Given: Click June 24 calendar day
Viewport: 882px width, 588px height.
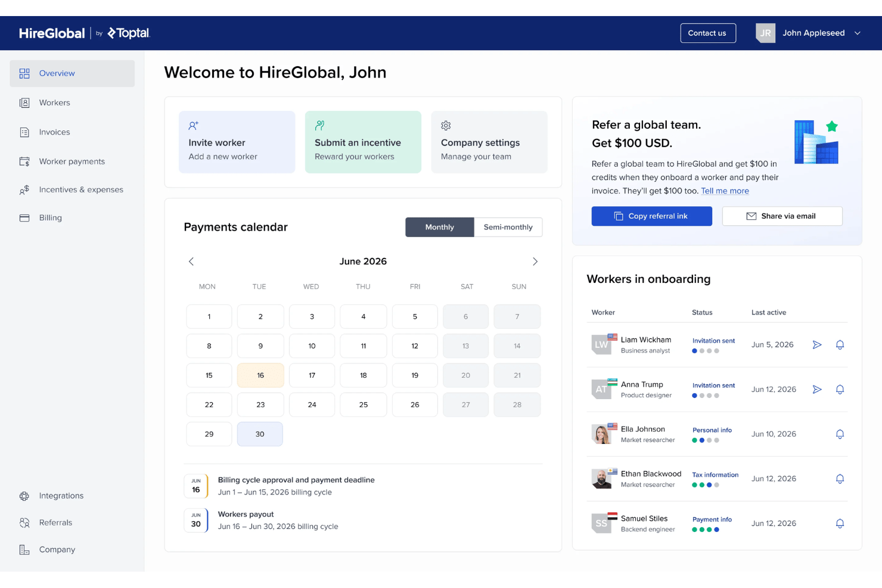Looking at the screenshot, I should 312,405.
